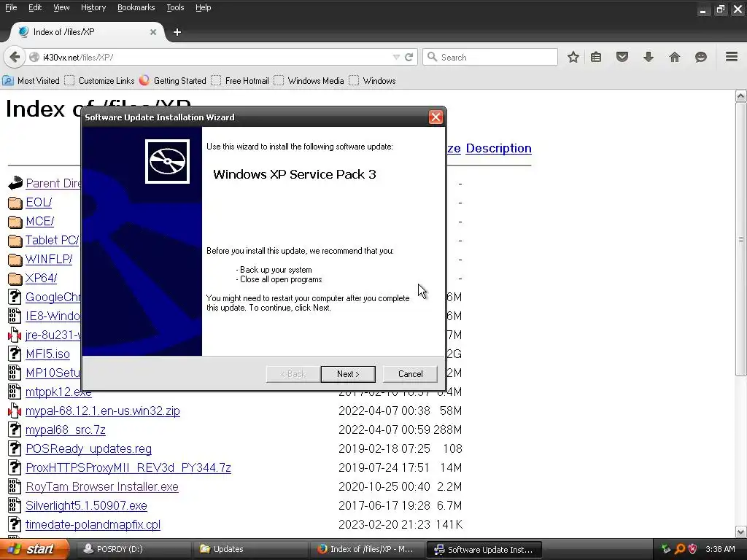Click Cancel in the update wizard

410,374
